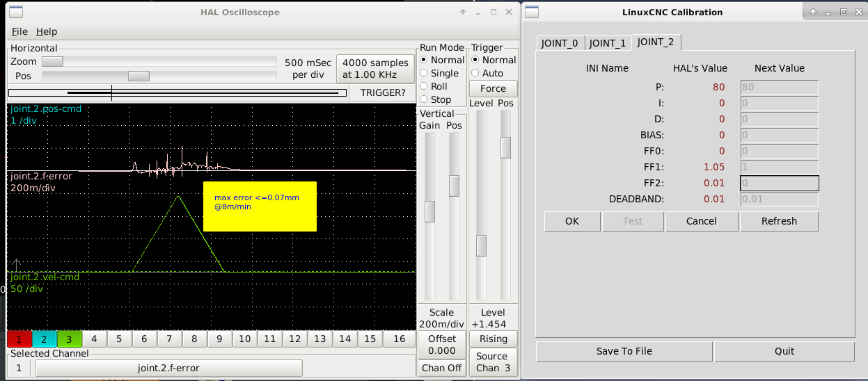Click the FF2 Next Value field
868x381 pixels.
(779, 183)
